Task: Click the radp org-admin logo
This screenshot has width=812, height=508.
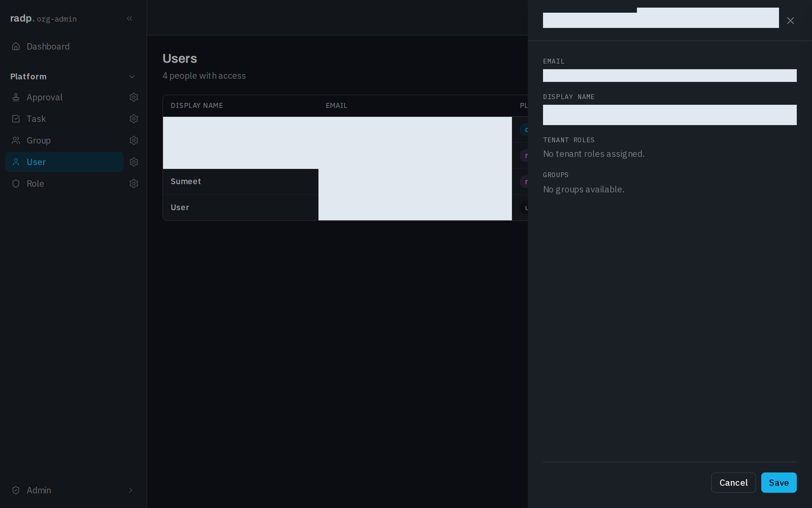Action: click(43, 18)
